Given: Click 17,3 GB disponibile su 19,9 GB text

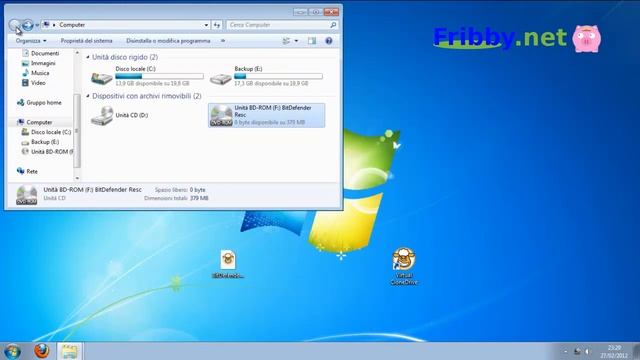Looking at the screenshot, I should 271,83.
